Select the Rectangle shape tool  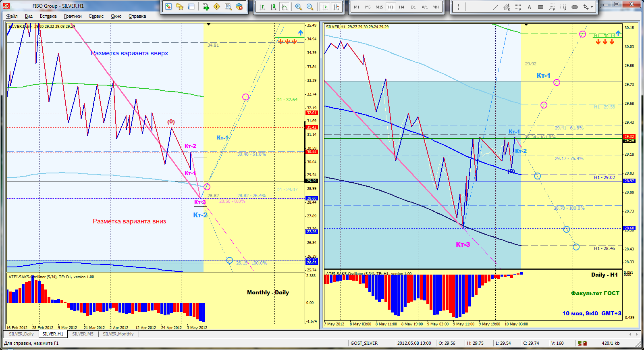(x=540, y=7)
